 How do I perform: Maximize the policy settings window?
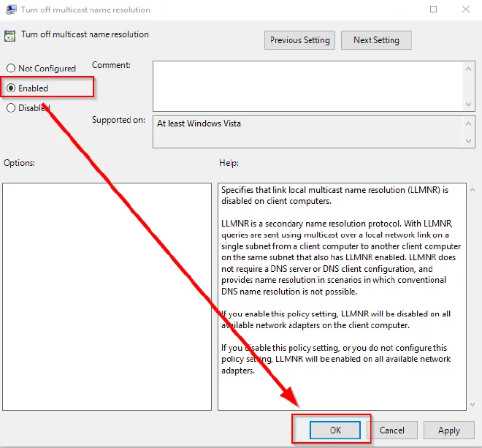click(x=434, y=10)
